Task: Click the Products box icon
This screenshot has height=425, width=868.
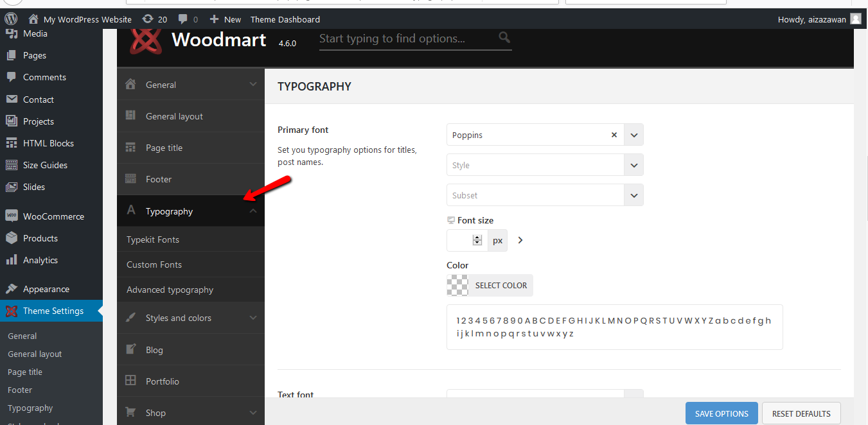Action: 12,238
